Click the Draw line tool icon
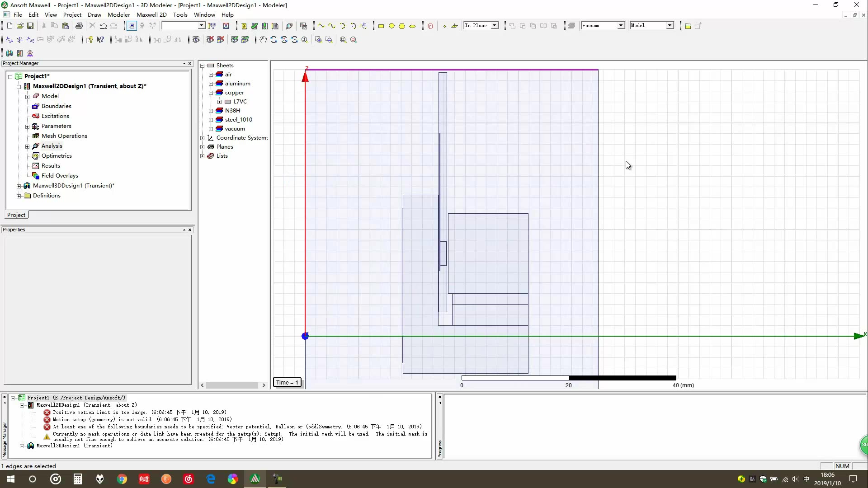The image size is (868, 488). [321, 26]
